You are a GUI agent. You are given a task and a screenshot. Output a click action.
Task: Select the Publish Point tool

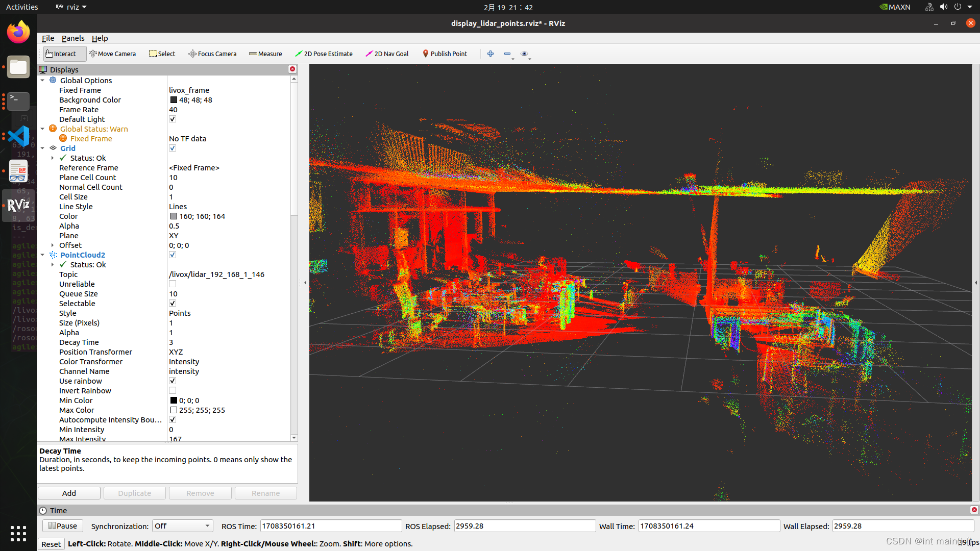445,53
